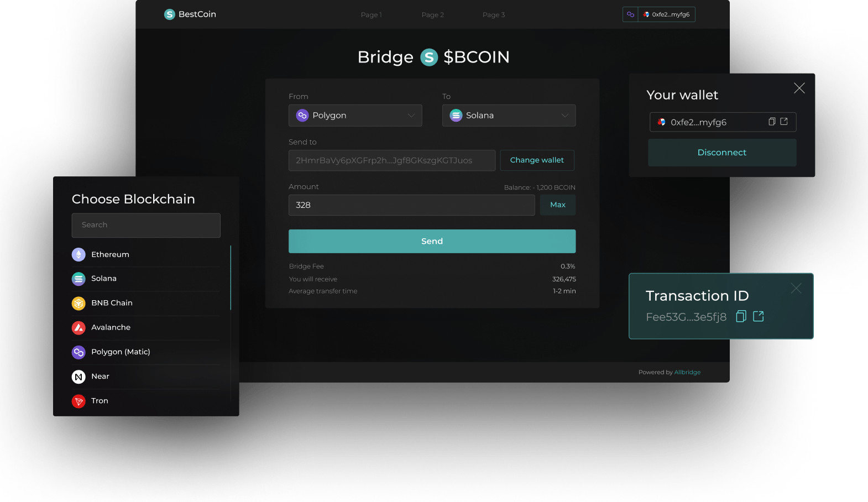Image resolution: width=868 pixels, height=502 pixels.
Task: Click the BestCoin logo icon in header
Action: tap(170, 14)
